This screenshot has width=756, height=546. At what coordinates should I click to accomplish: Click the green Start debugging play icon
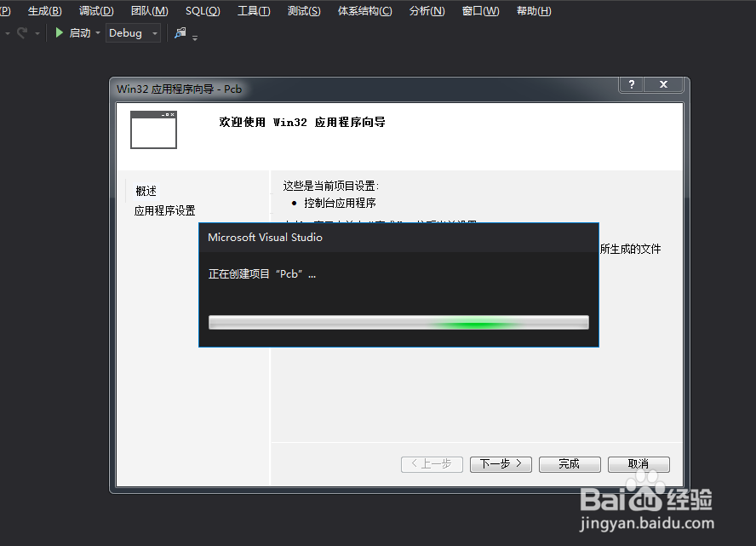pos(60,33)
